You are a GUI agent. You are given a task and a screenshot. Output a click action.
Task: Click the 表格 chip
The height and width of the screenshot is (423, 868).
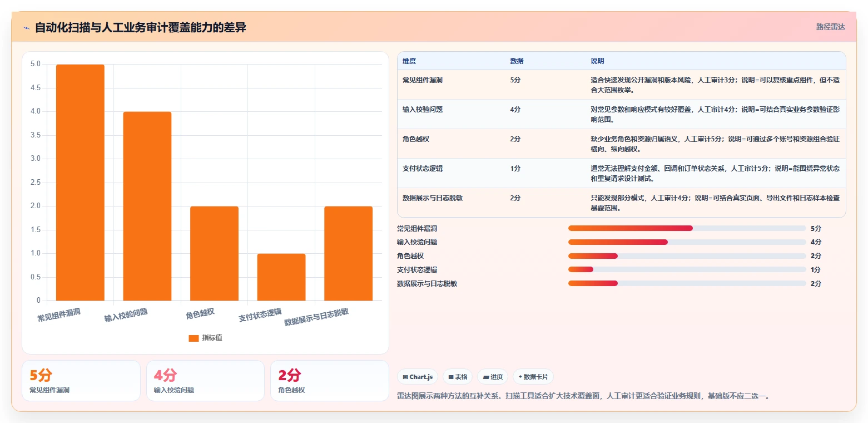(x=458, y=377)
